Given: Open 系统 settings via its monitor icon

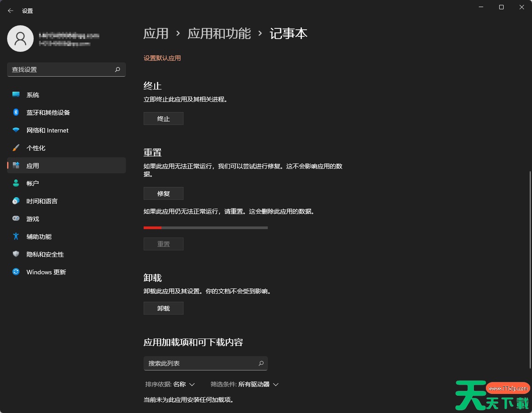Looking at the screenshot, I should pos(16,95).
